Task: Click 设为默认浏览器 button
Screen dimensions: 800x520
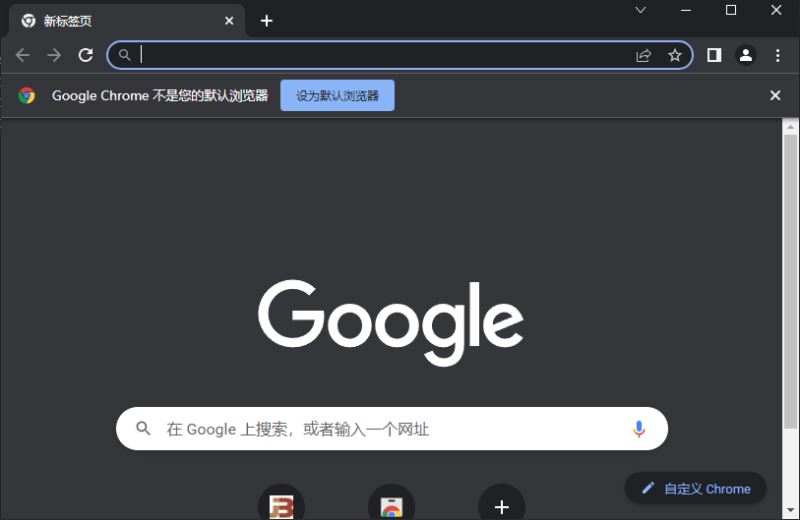Action: coord(337,95)
